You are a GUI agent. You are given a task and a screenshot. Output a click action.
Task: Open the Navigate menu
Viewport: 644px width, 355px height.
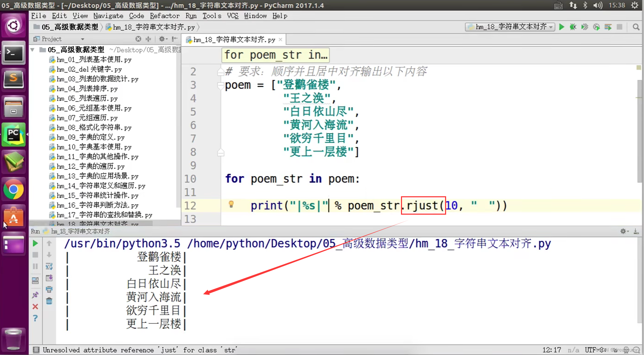coord(108,16)
